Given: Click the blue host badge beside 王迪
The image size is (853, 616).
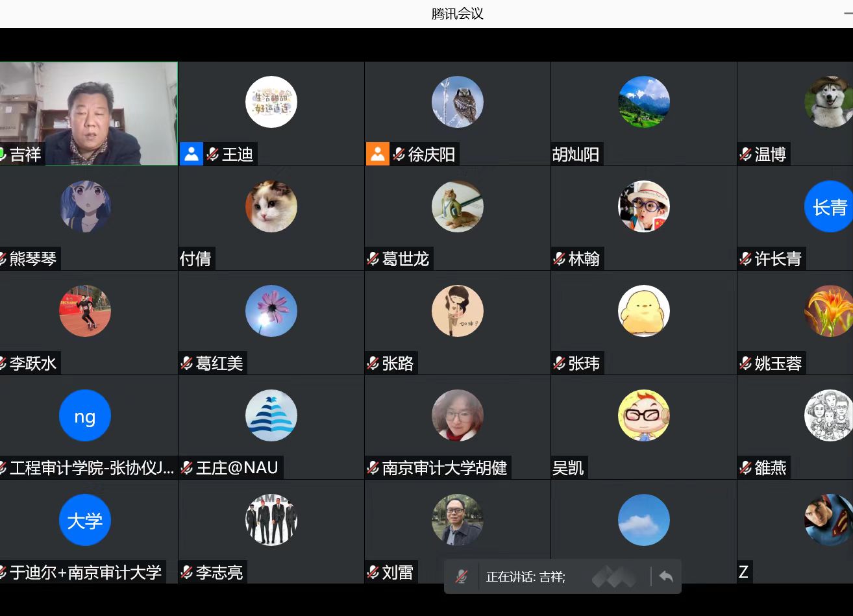Looking at the screenshot, I should (x=191, y=154).
